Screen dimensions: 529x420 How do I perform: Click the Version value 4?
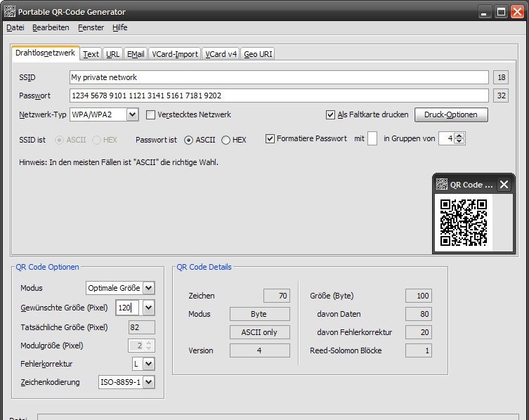(x=260, y=350)
